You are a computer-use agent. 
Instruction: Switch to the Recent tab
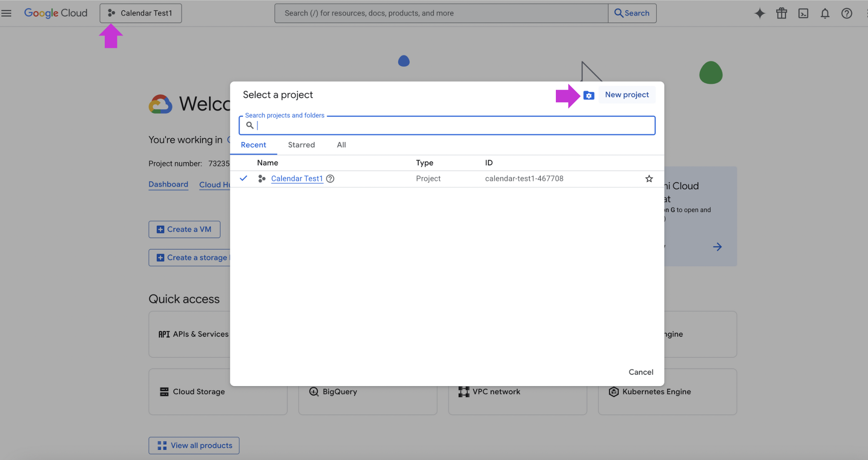point(253,145)
